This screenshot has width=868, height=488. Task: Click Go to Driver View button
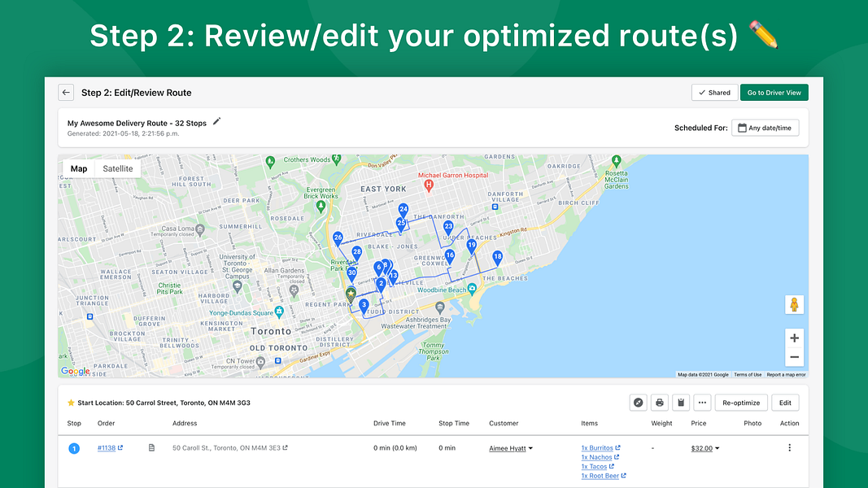point(774,93)
